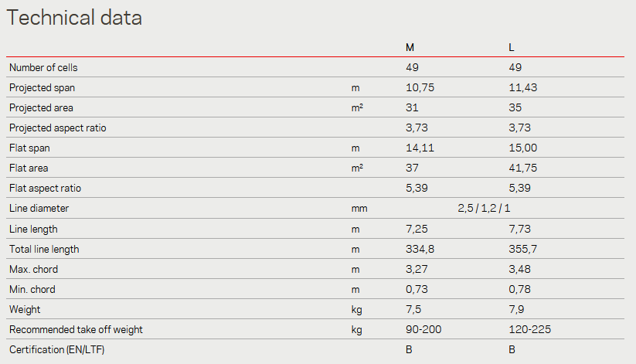Click the Technical data heading
Image resolution: width=636 pixels, height=364 pixels.
click(74, 18)
